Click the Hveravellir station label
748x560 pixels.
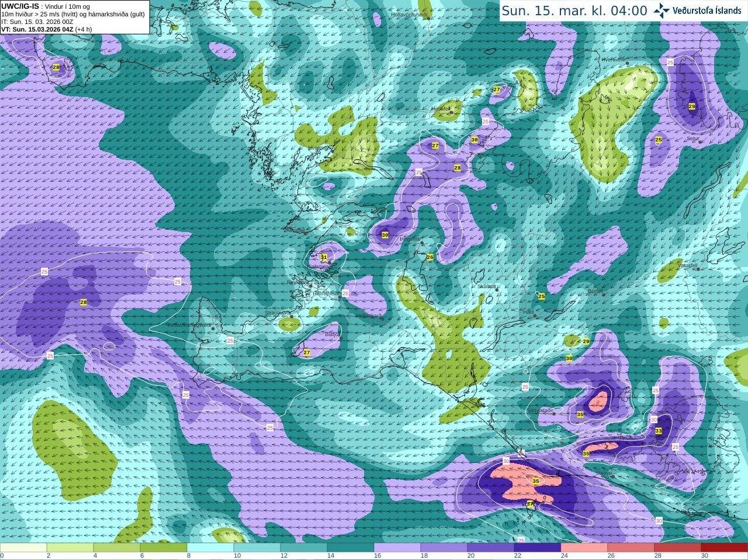tap(614, 60)
